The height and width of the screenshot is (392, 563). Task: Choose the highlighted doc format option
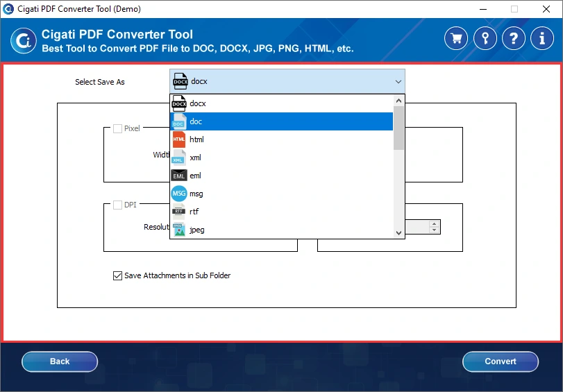(x=282, y=121)
